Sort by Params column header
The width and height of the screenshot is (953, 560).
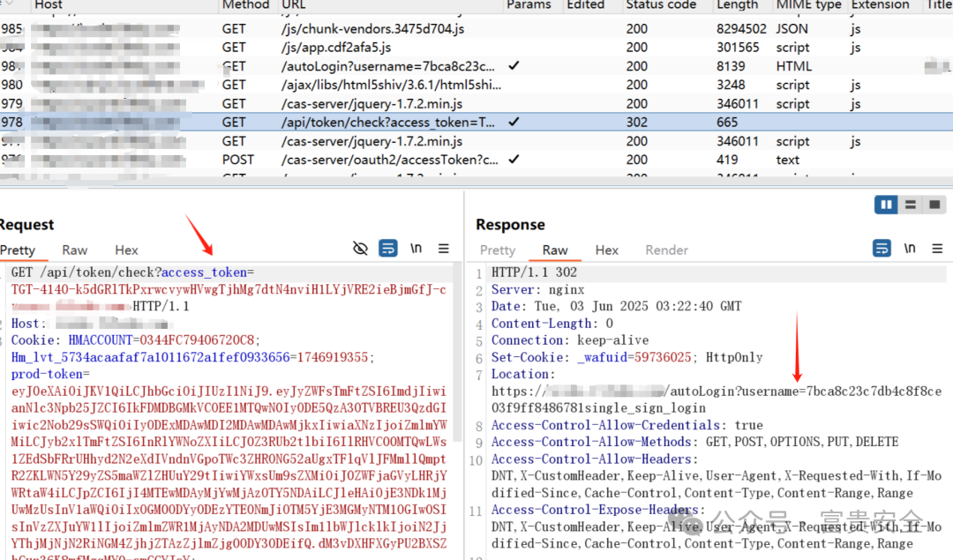(529, 5)
